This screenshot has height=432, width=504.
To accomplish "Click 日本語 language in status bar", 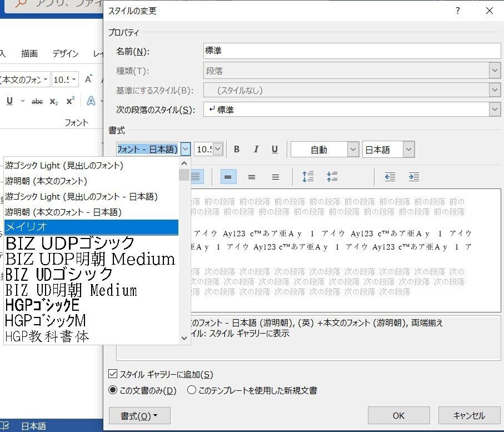I will 33,426.
